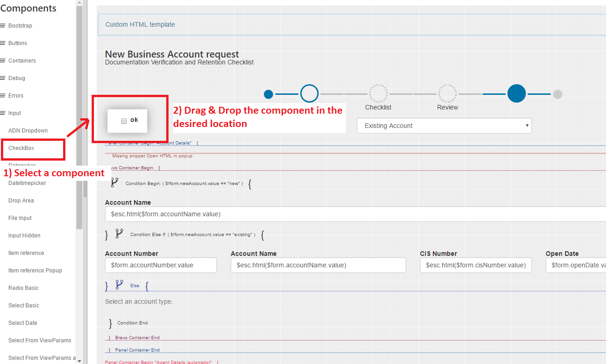606x364 pixels.
Task: Click the branch icon beside Condition Else if
Action: click(119, 234)
